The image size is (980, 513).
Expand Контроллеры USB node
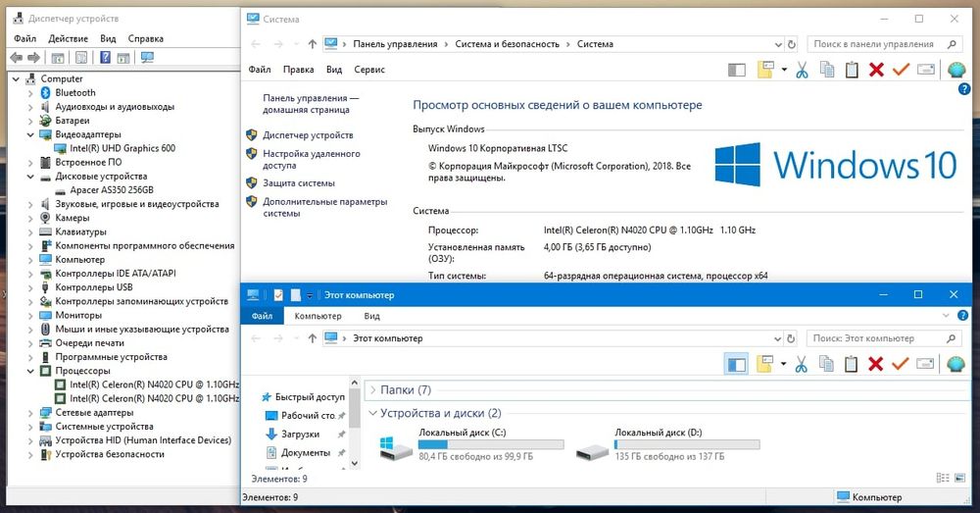[x=30, y=287]
